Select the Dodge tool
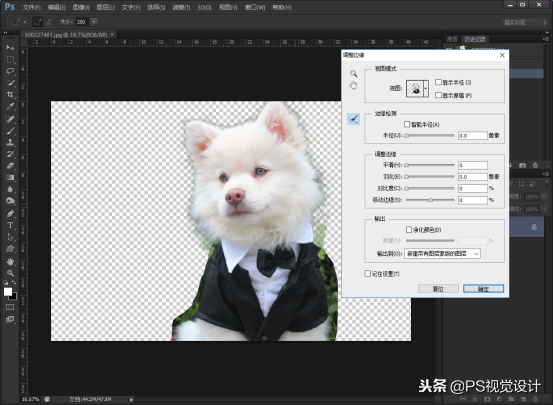This screenshot has width=553, height=405. coord(10,201)
